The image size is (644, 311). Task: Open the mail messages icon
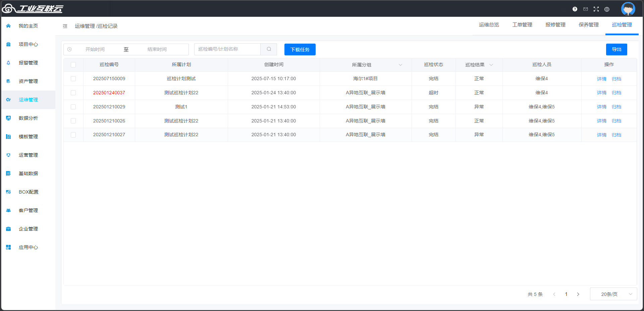[586, 9]
